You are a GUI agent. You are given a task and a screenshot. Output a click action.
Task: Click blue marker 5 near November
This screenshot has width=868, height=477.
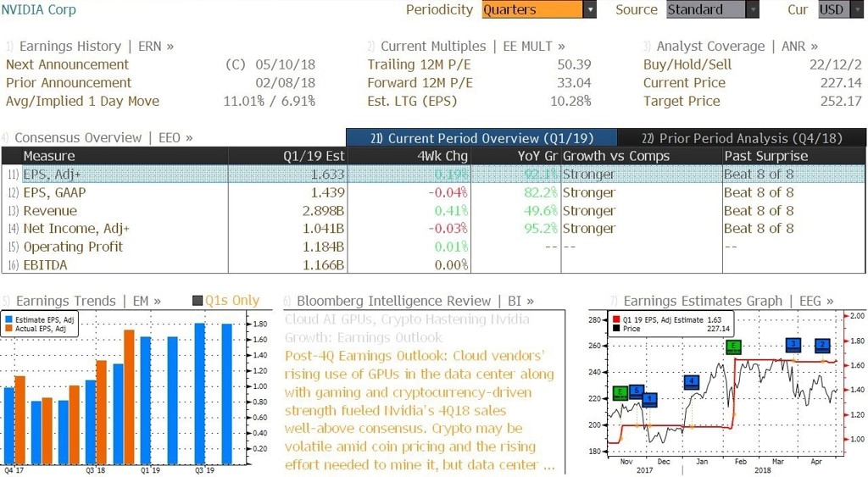[x=637, y=391]
